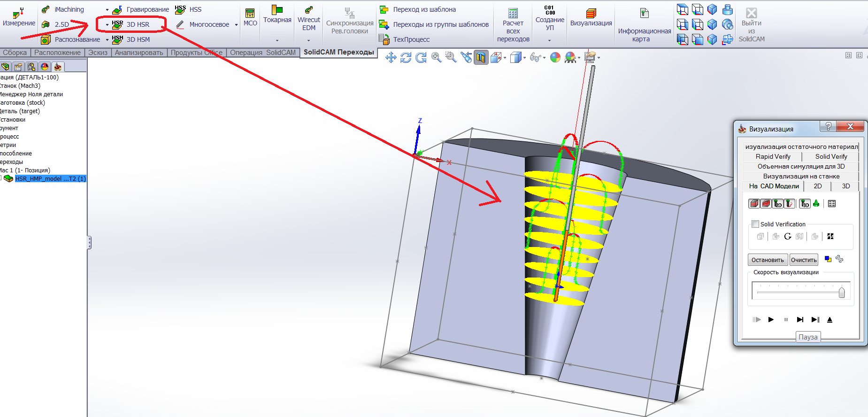Switch to the Эскиз tab
Screen dimensions: 868x417
pos(98,53)
